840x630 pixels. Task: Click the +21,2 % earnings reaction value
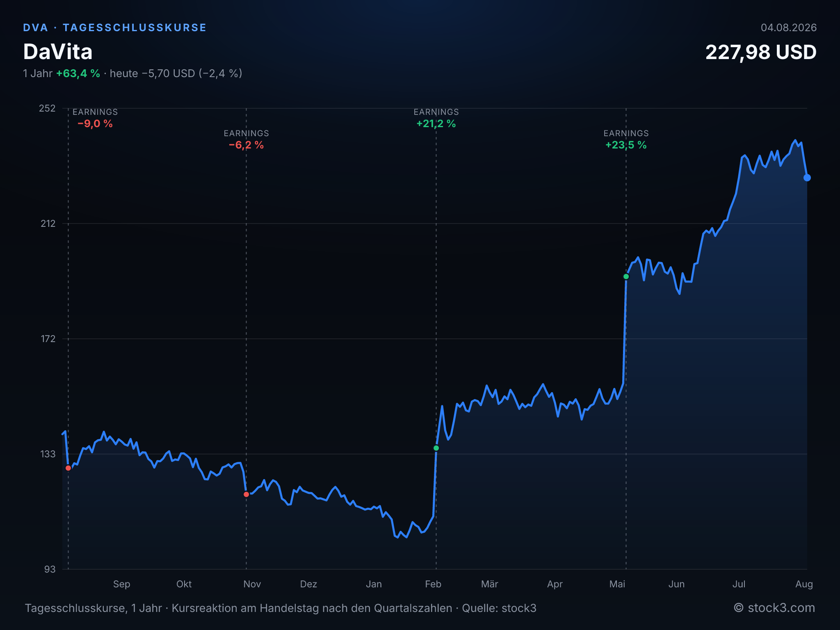(x=436, y=124)
